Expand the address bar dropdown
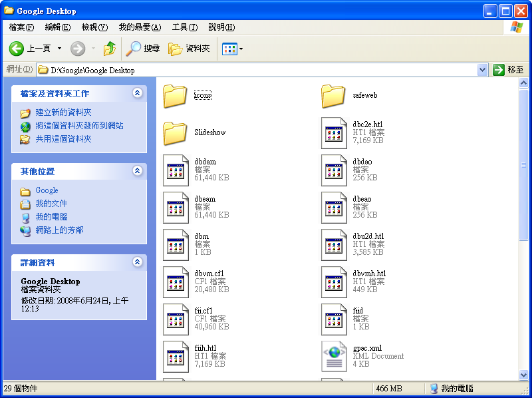The height and width of the screenshot is (398, 532). coord(482,71)
